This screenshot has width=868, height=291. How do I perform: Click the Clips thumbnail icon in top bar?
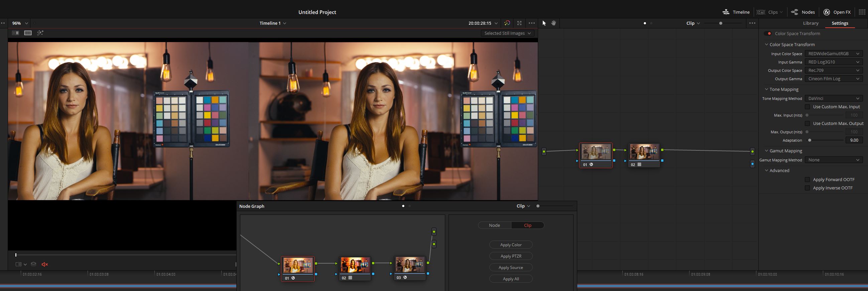[761, 12]
